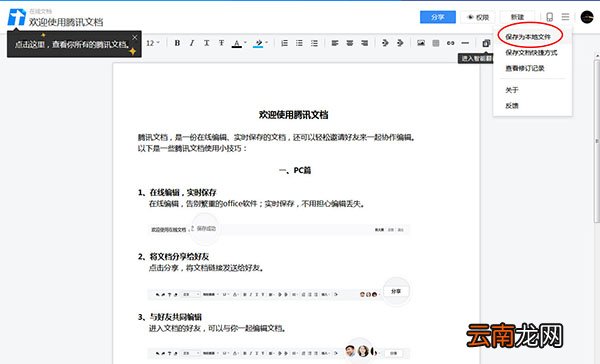Open the user avatar profile
The image size is (600, 364).
(587, 17)
